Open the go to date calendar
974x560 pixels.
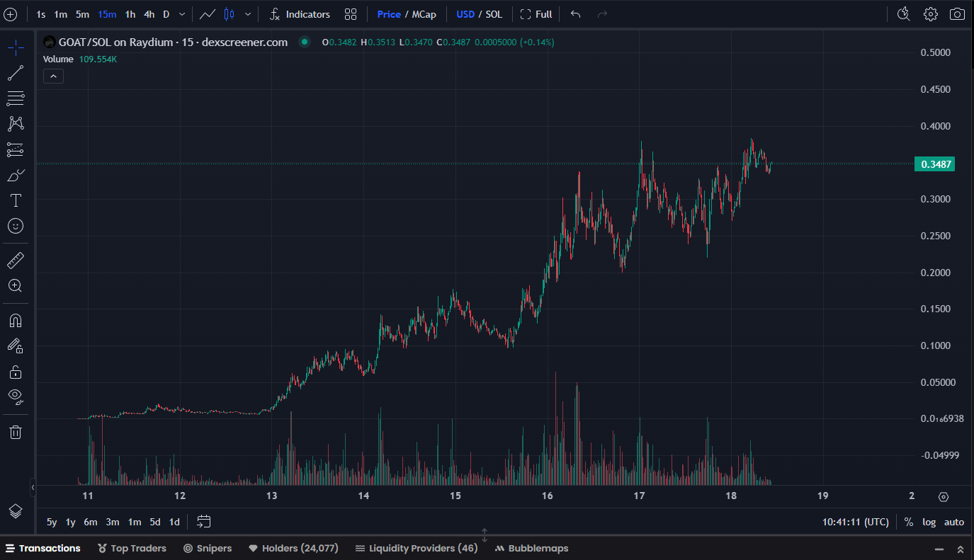tap(204, 522)
